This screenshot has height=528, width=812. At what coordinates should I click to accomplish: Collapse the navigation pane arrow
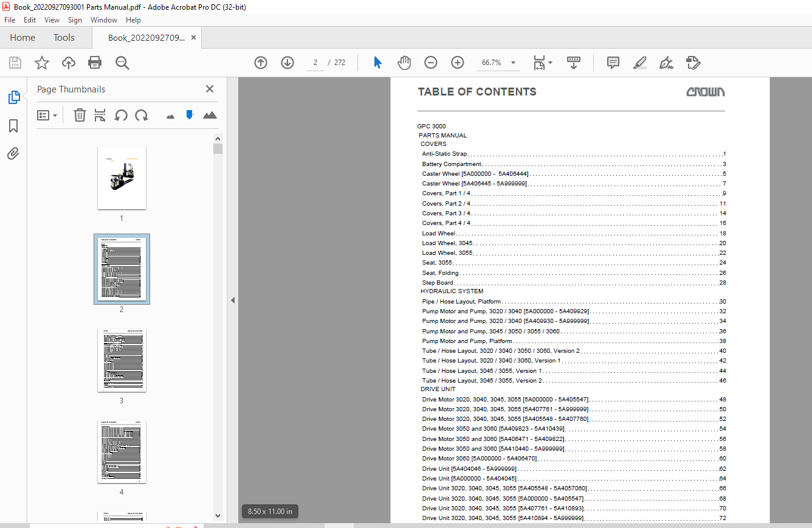pos(233,300)
